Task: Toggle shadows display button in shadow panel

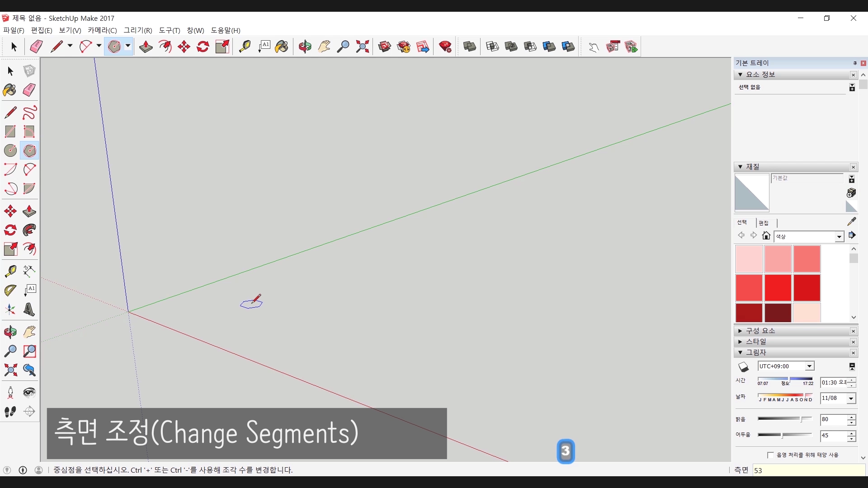Action: (x=744, y=366)
